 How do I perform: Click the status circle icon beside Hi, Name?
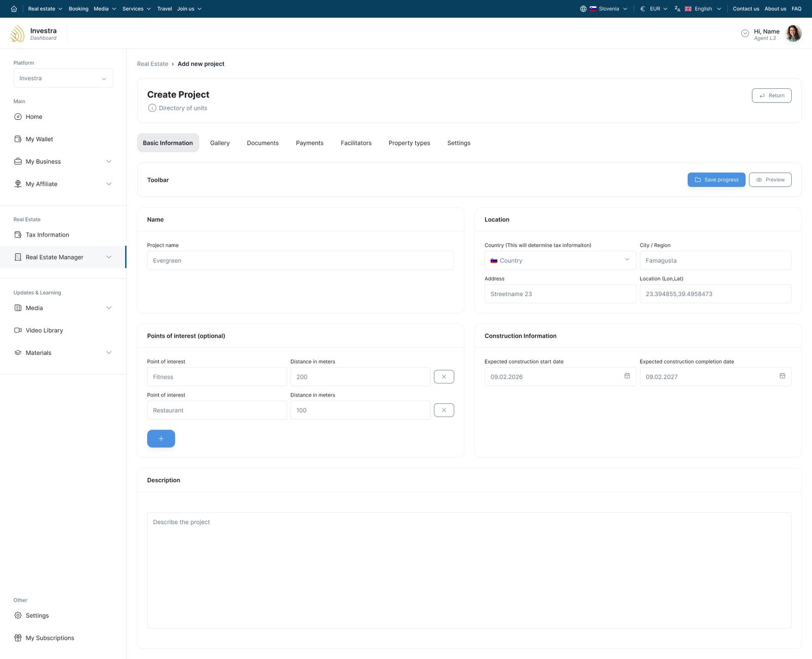[745, 34]
